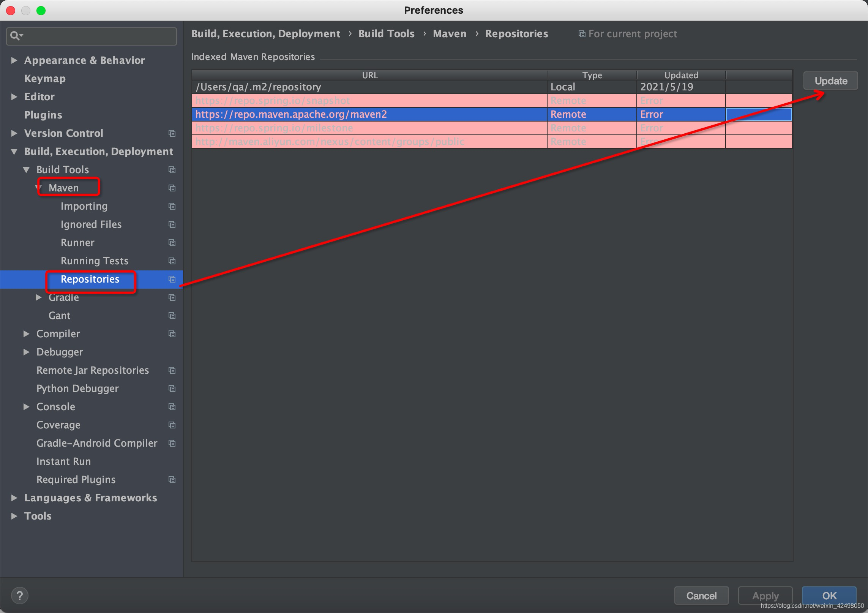868x613 pixels.
Task: Click project-level icon beside Compiler
Action: pos(172,334)
